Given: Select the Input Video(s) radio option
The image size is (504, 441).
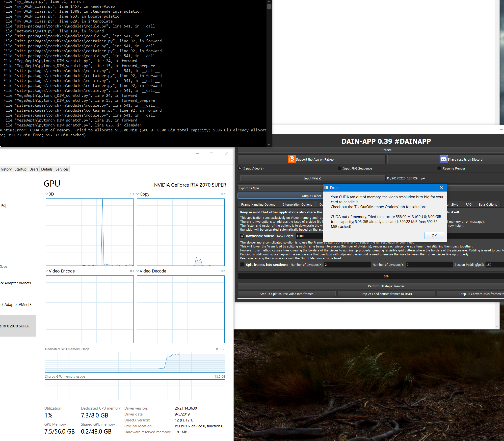Looking at the screenshot, I should coord(240,168).
